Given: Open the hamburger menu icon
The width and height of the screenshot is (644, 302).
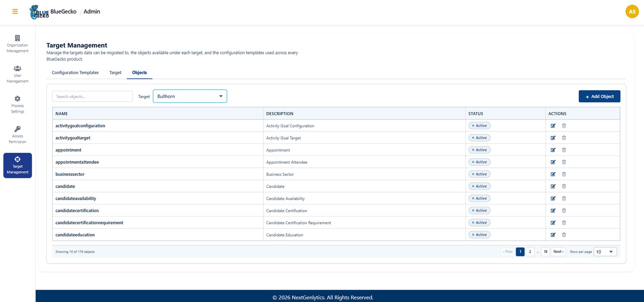Looking at the screenshot, I should pos(15,12).
